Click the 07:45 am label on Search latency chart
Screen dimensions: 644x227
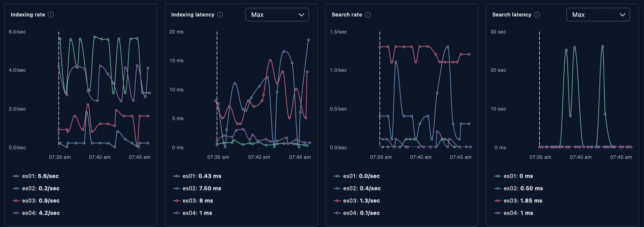point(621,157)
